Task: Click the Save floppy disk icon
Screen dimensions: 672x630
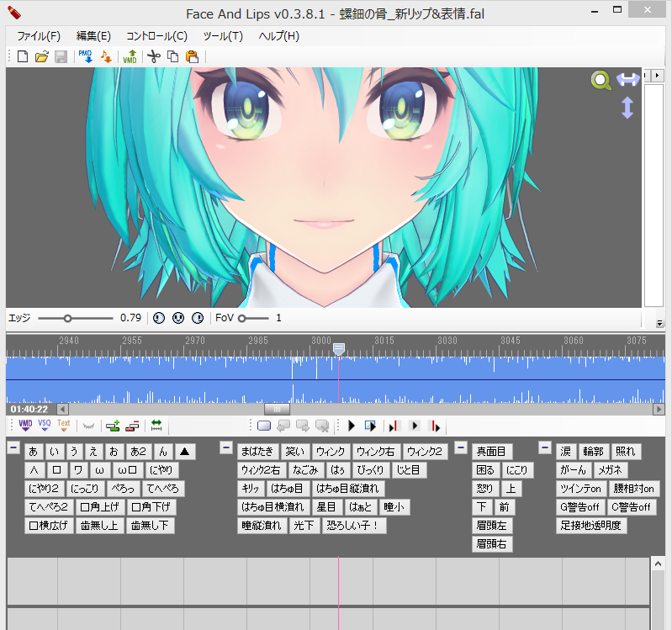Action: (61, 56)
